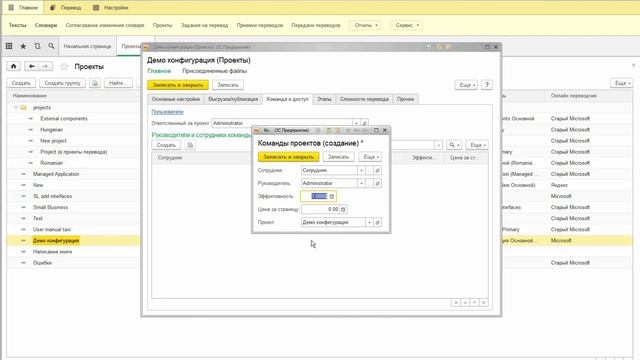Open calculator for Эффективность field
This screenshot has height=360, width=640.
click(332, 196)
